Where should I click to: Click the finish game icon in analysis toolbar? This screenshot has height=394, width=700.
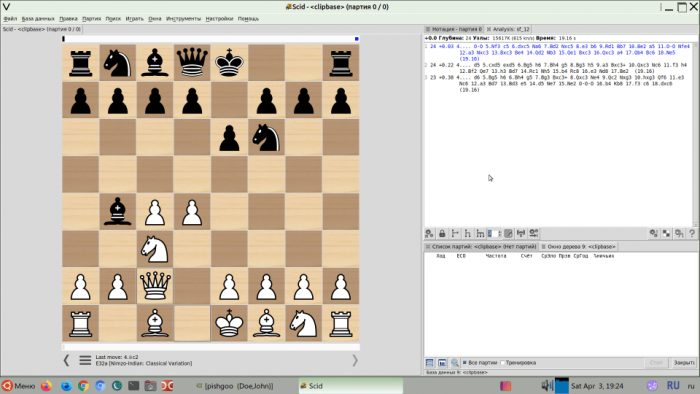[521, 233]
